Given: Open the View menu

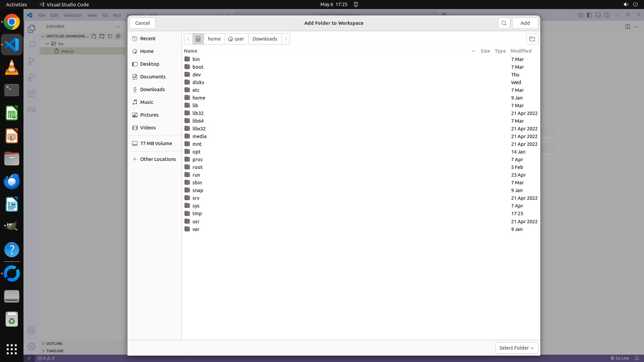Looking at the screenshot, I should pyautogui.click(x=92, y=15).
